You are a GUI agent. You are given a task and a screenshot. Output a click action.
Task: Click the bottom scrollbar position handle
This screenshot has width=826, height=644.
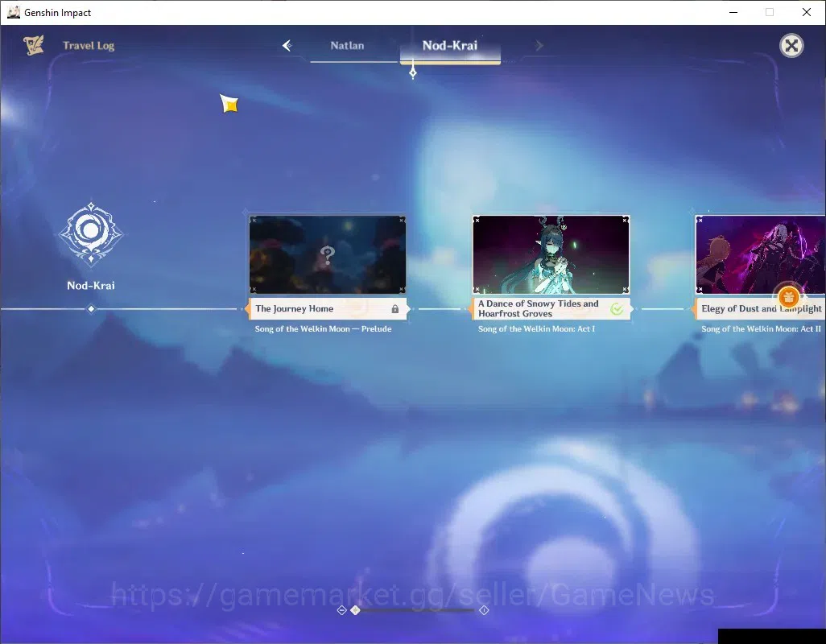pos(356,610)
